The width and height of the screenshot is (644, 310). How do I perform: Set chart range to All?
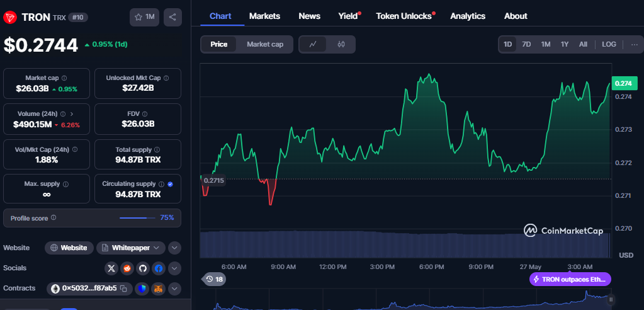point(583,44)
